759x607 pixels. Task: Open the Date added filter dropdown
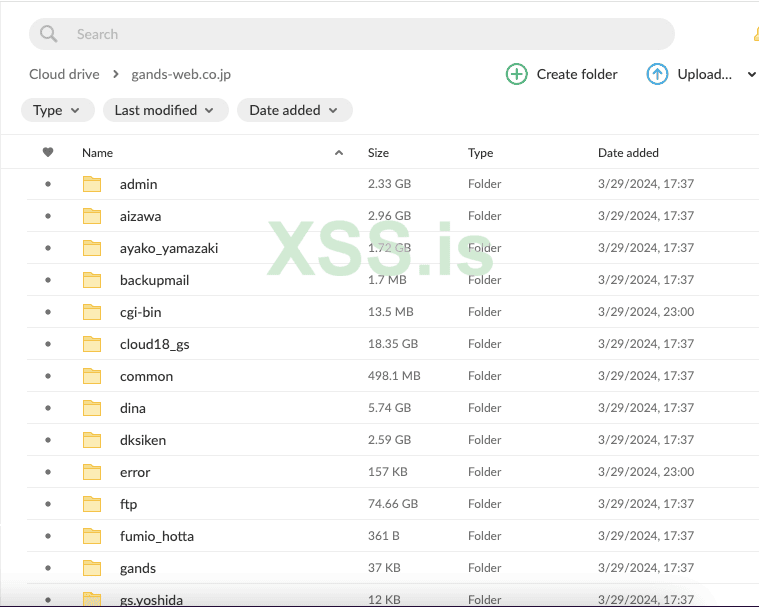pos(295,110)
